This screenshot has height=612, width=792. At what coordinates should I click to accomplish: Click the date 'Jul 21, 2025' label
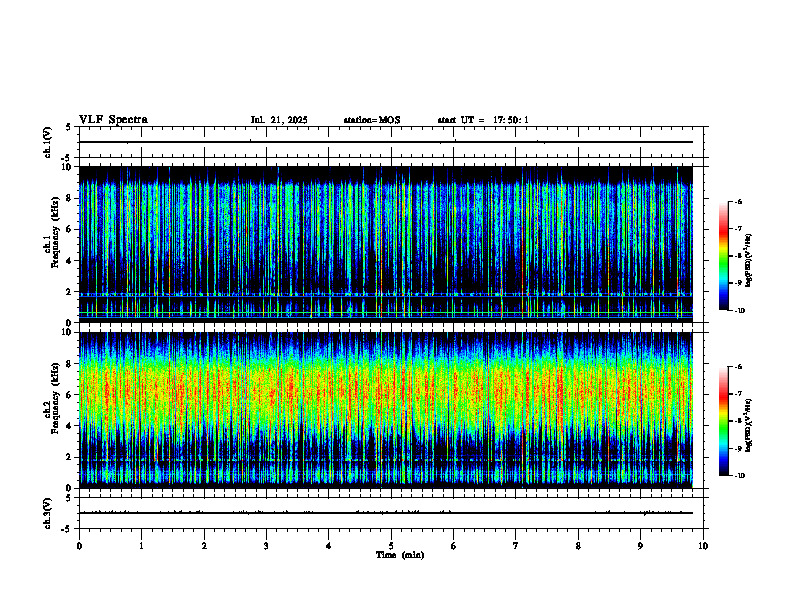(x=279, y=120)
